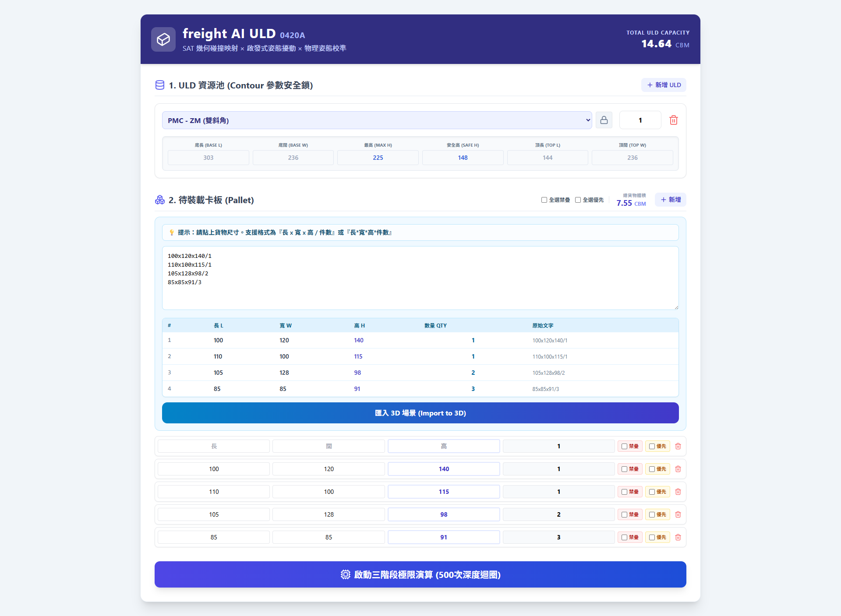Click the lightbulb hint icon
The height and width of the screenshot is (616, 841).
point(172,232)
